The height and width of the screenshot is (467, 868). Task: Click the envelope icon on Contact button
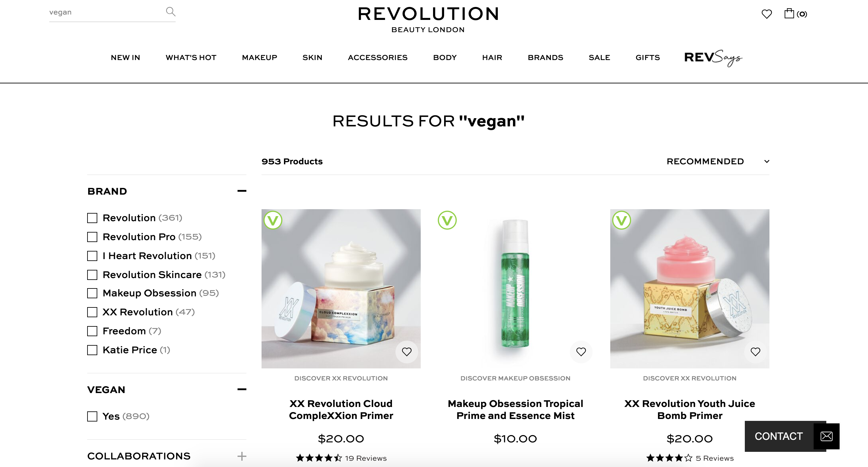point(826,436)
